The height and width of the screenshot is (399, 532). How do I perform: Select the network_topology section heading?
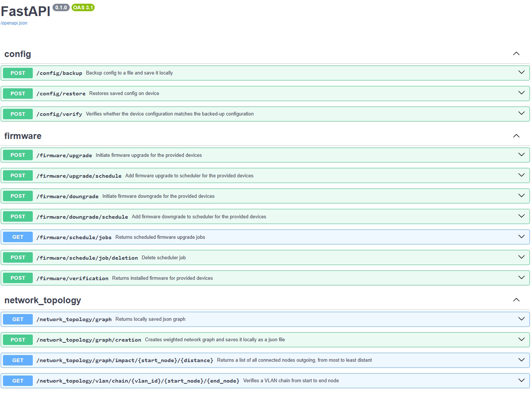(x=42, y=301)
